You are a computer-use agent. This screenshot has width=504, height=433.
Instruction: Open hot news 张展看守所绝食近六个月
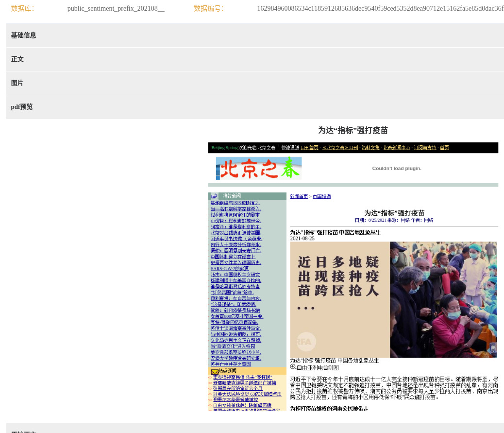237,389
